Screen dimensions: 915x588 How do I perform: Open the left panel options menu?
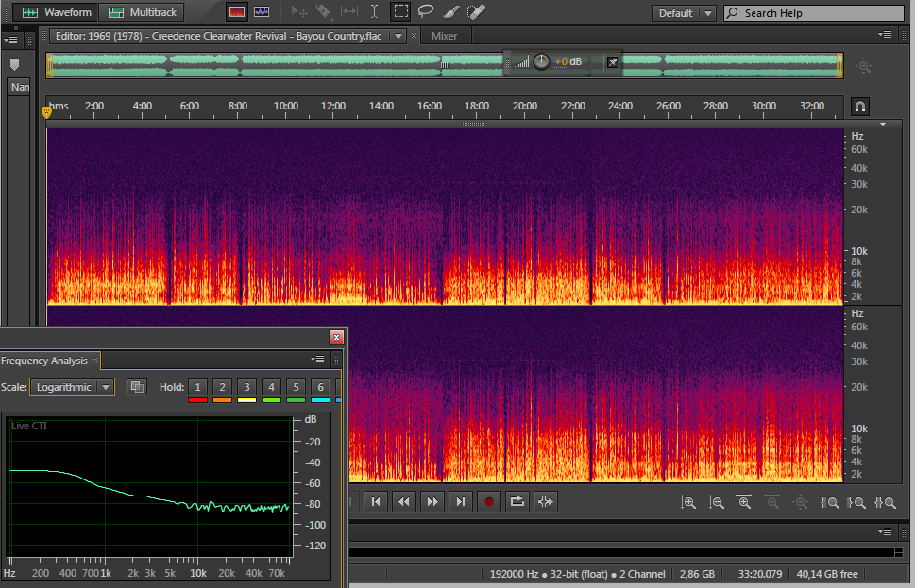pyautogui.click(x=10, y=41)
